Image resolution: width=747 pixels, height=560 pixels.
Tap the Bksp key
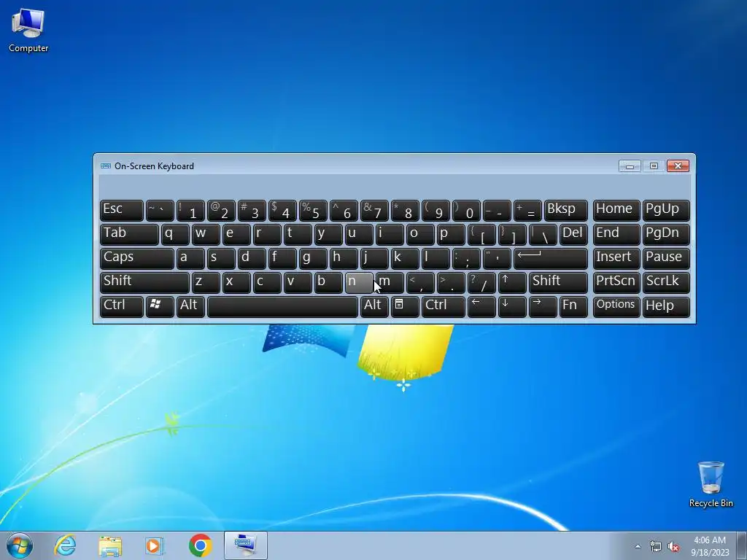pyautogui.click(x=566, y=211)
